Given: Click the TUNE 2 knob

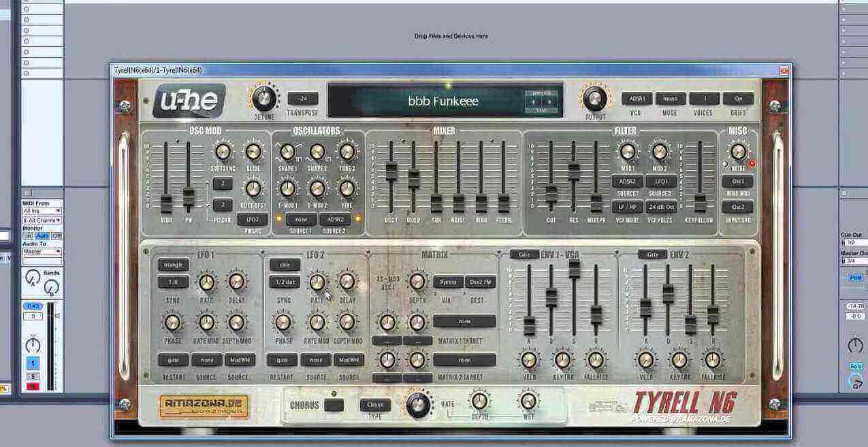Looking at the screenshot, I should point(347,152).
